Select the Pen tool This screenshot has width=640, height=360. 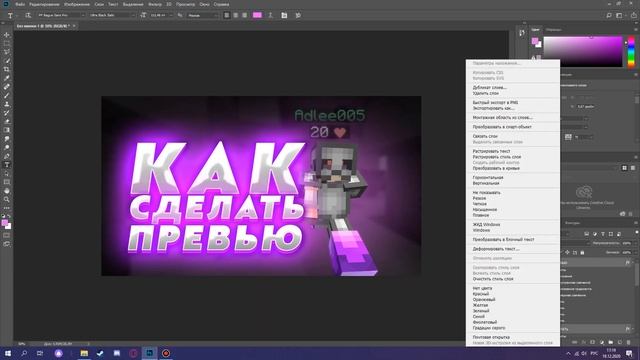click(7, 156)
